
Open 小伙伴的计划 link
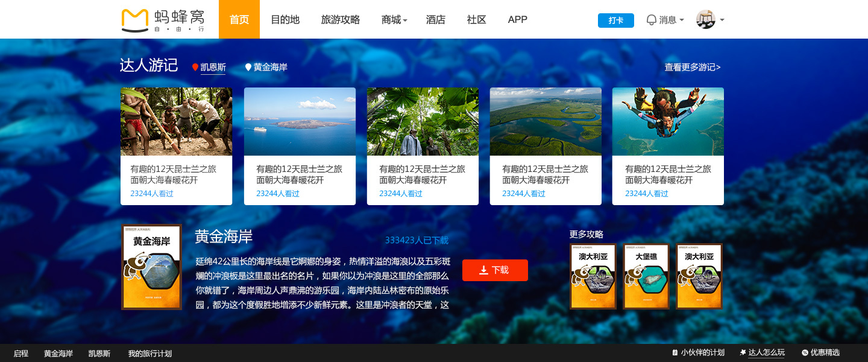[x=703, y=353]
